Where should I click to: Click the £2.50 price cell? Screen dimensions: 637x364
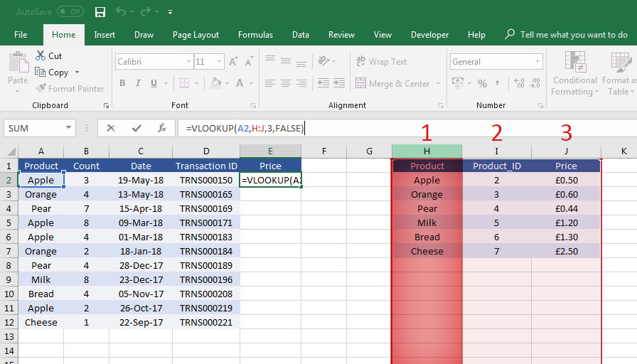(x=566, y=251)
